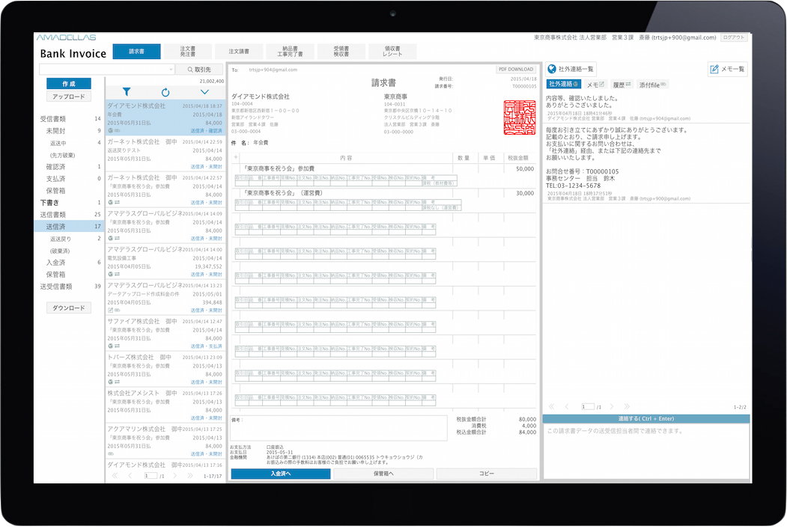
Task: Select the 送受信書類 folder
Action: 70,287
